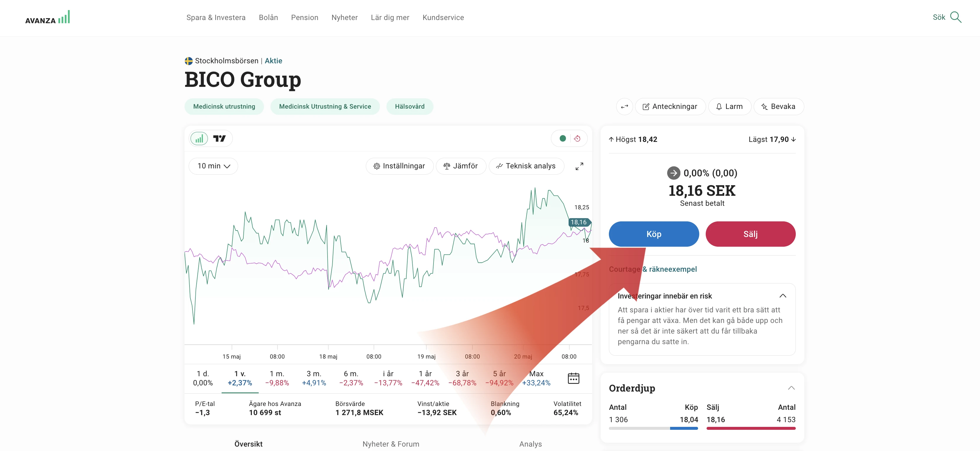
Task: Set a Larm alert
Action: [730, 107]
